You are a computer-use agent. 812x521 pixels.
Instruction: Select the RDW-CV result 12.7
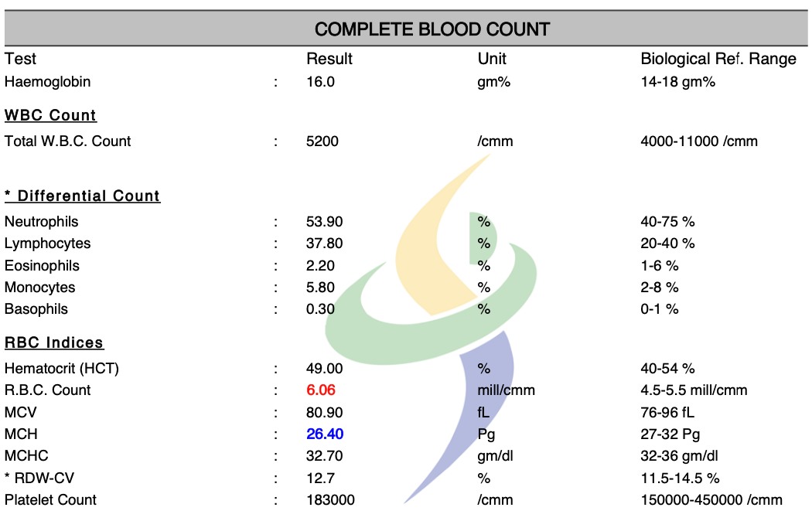click(320, 478)
